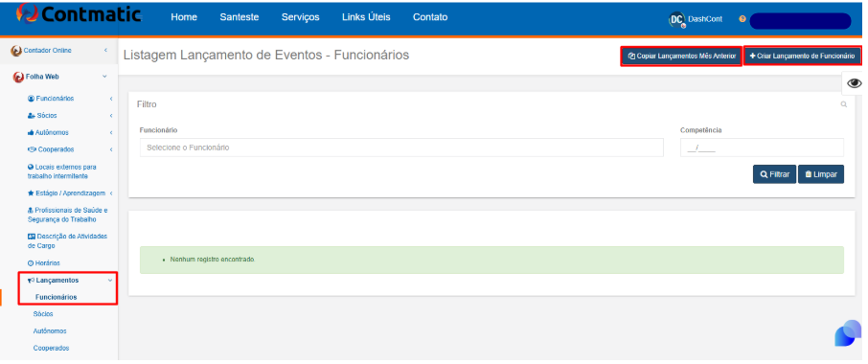Open Locais externos para trabalho intermitente
This screenshot has width=868, height=364.
[x=61, y=171]
